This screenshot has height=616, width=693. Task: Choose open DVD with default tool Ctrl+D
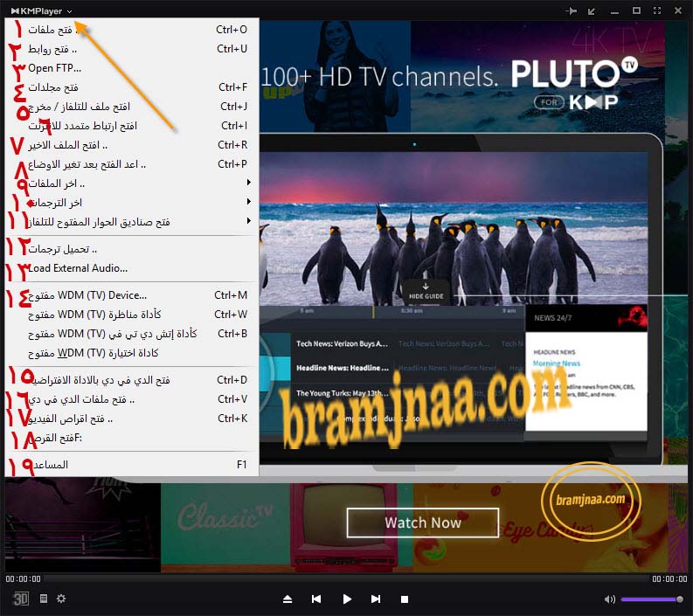pyautogui.click(x=132, y=380)
